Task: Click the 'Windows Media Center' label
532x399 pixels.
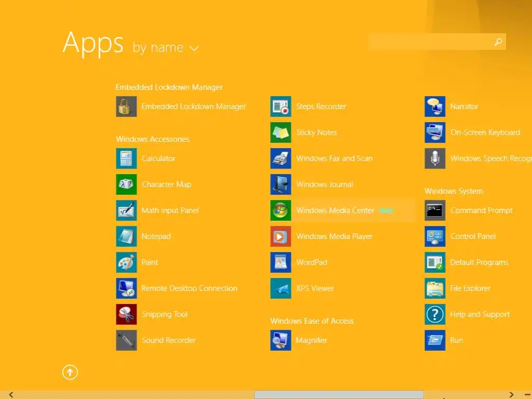Action: pos(335,210)
